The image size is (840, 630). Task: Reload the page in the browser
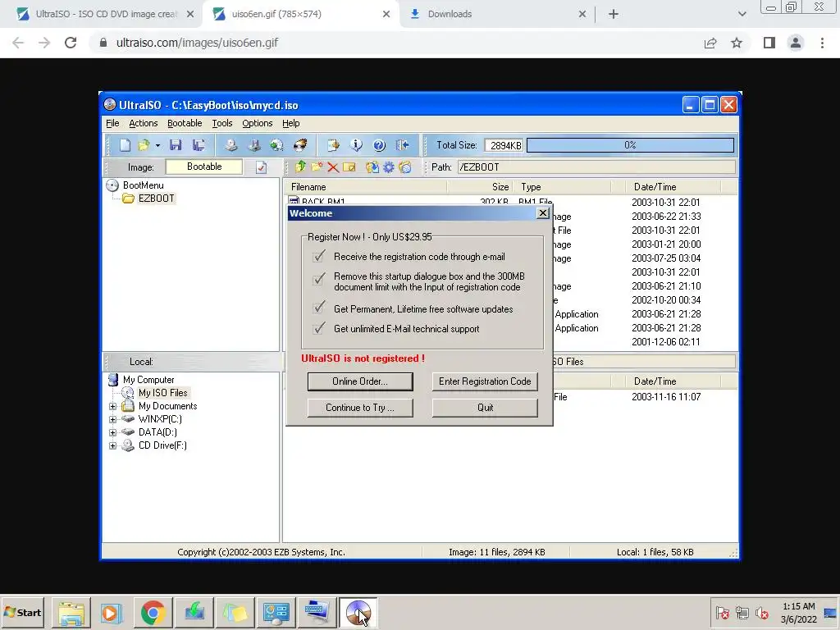[x=71, y=43]
